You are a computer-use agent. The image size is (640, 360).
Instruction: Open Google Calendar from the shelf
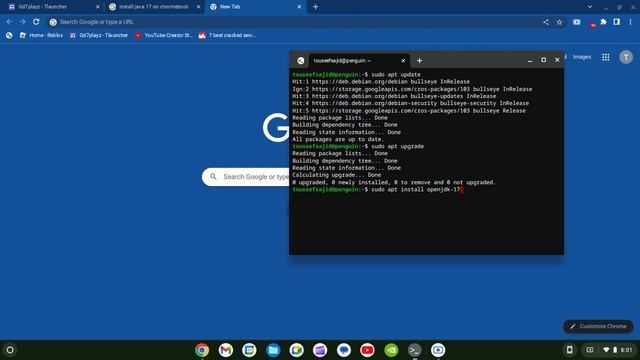click(x=249, y=350)
